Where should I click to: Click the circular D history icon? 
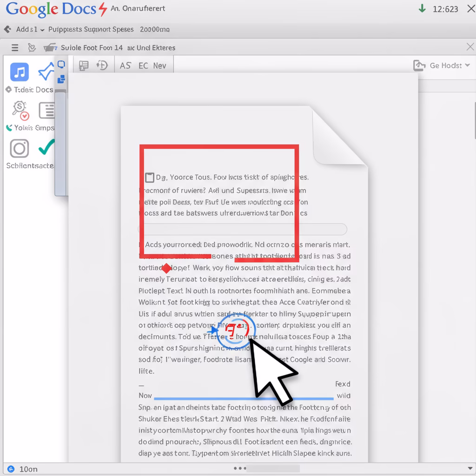pyautogui.click(x=102, y=65)
